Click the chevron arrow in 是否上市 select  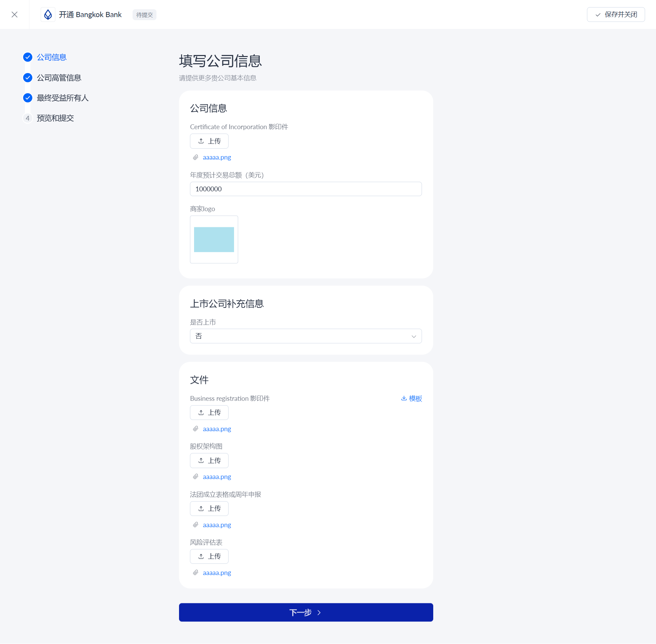pos(414,337)
